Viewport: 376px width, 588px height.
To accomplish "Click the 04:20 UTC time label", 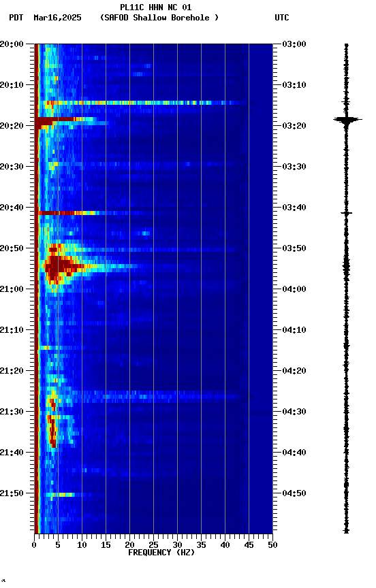I will coord(294,372).
